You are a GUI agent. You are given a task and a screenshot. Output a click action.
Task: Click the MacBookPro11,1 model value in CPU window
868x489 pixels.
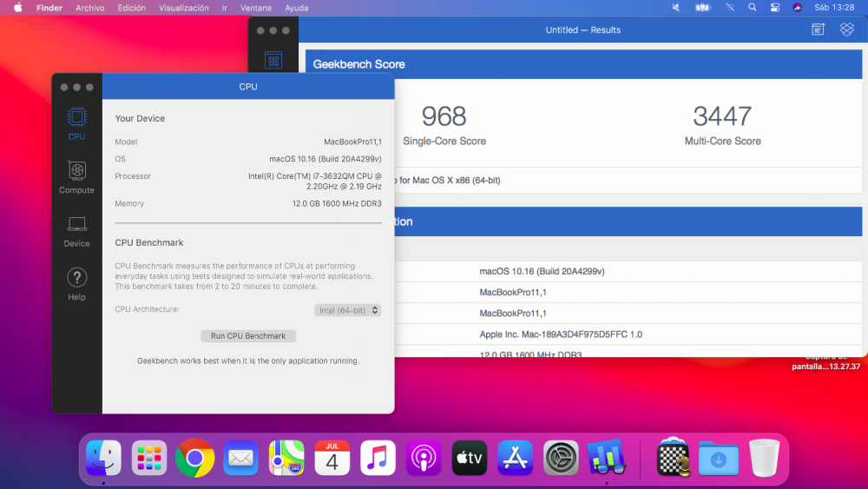(352, 142)
